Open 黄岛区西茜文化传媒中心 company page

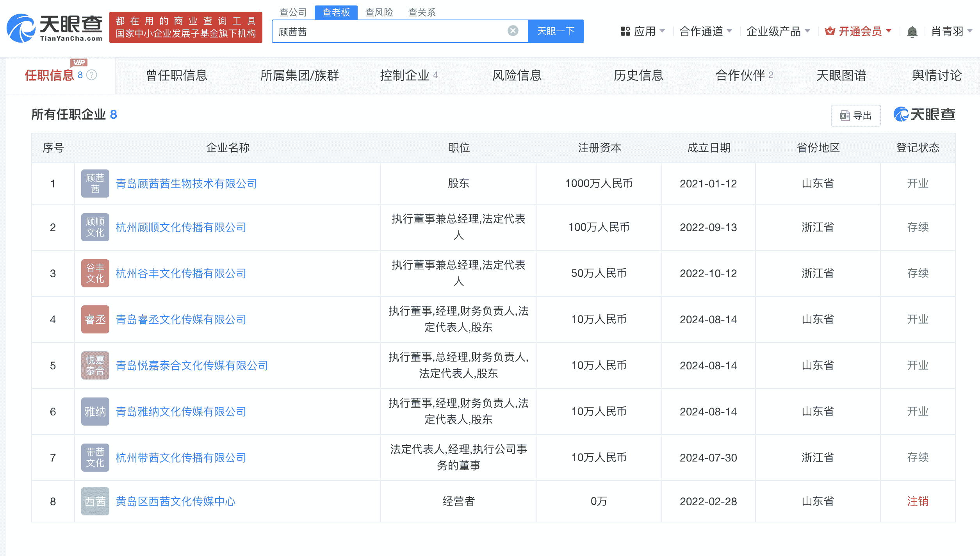pyautogui.click(x=176, y=501)
